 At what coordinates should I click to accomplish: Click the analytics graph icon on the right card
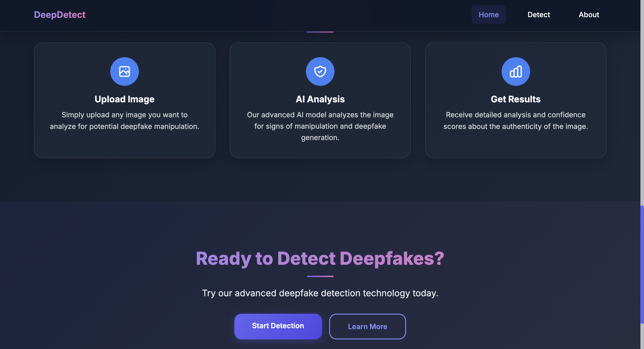tap(515, 71)
